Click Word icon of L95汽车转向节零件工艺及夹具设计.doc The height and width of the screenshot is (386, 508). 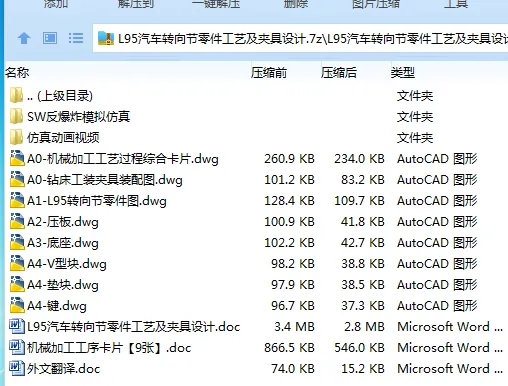point(17,326)
